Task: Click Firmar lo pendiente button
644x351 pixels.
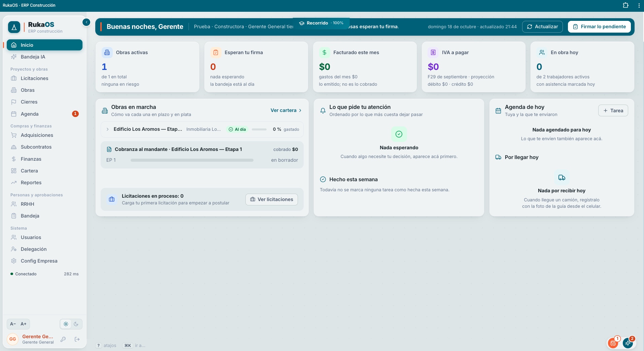Action: [600, 27]
